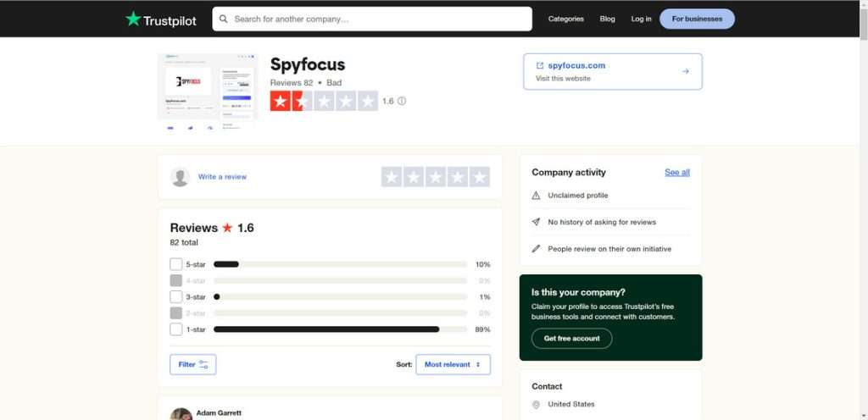Viewport: 868px width, 420px height.
Task: Rate four stars in the review box
Action: pos(458,177)
